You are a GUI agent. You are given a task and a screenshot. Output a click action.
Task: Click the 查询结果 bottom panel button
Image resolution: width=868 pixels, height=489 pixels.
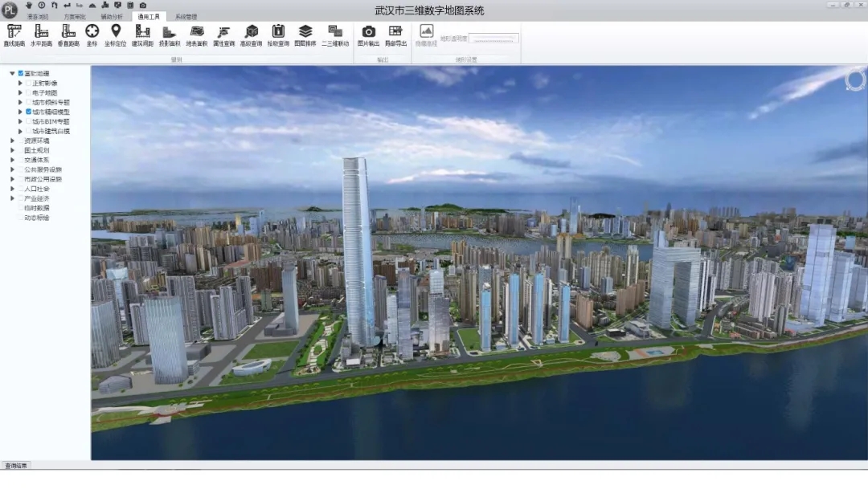click(15, 466)
